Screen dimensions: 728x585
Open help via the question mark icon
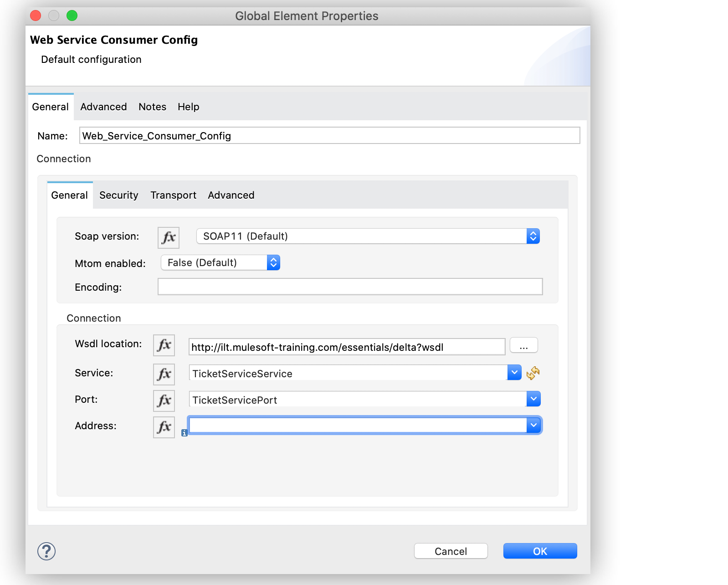point(46,551)
